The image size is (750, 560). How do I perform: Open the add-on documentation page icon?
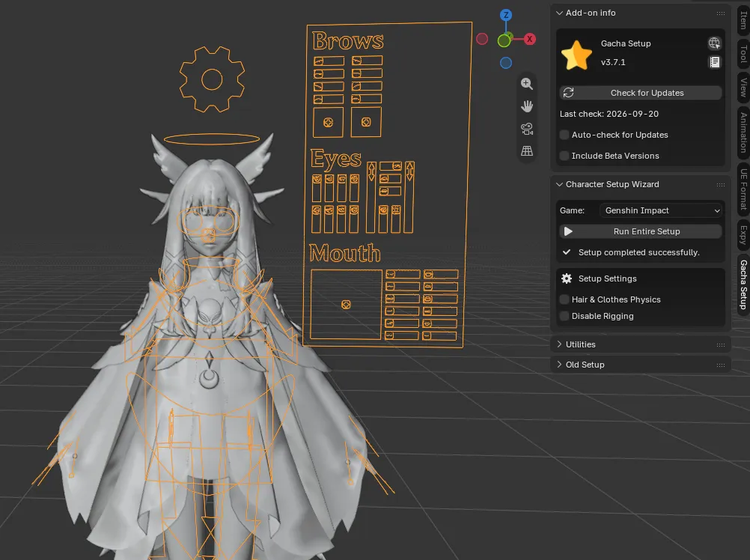pyautogui.click(x=714, y=61)
